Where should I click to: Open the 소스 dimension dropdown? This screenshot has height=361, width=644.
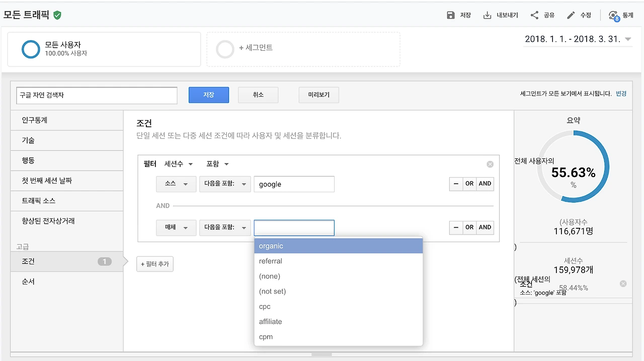pyautogui.click(x=176, y=184)
